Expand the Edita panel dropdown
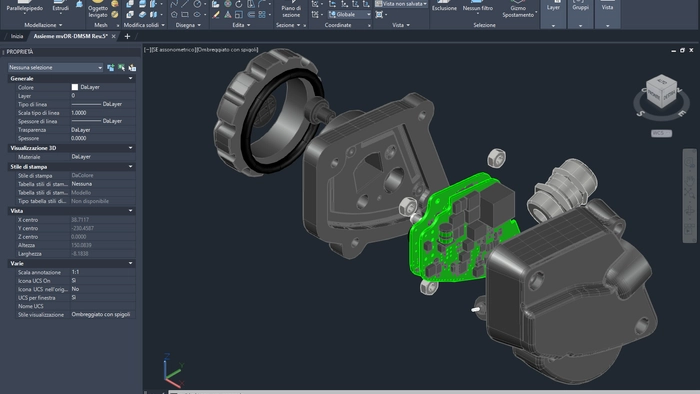The height and width of the screenshot is (394, 700). pos(241,25)
